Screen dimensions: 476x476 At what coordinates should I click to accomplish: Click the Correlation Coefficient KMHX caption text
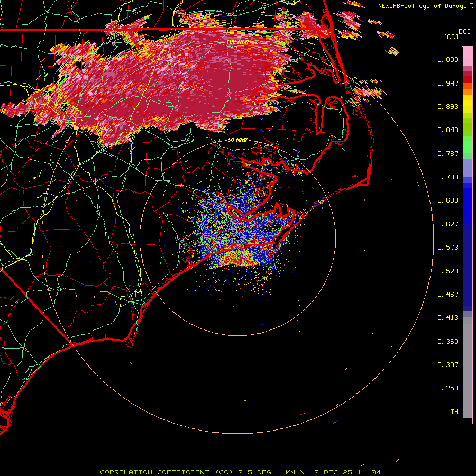pos(240,472)
